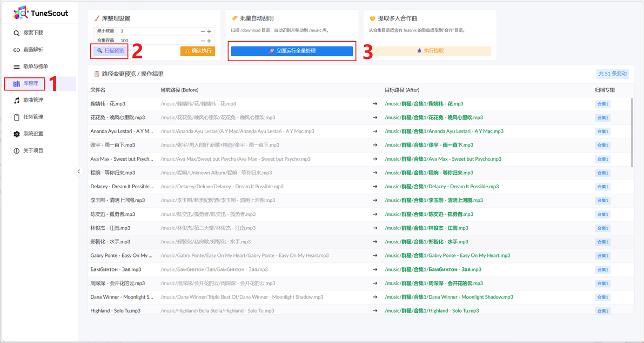Click the link icon beside 直链解析

click(x=16, y=50)
